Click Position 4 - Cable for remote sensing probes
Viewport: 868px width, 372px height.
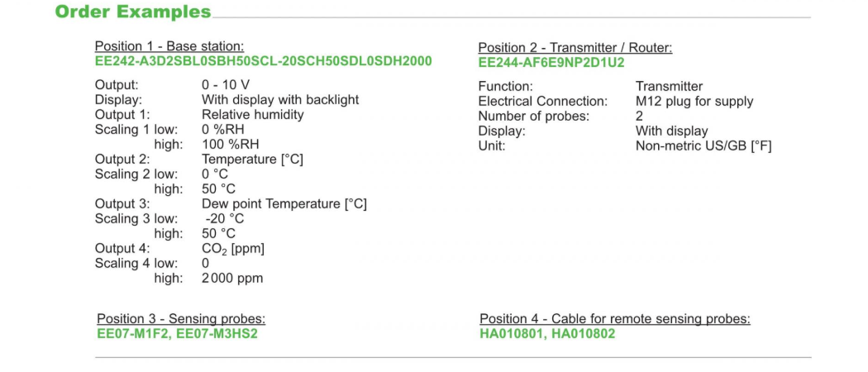tap(614, 319)
